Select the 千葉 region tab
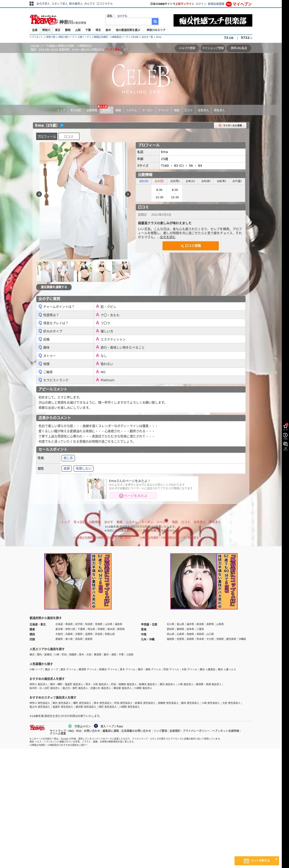 pyautogui.click(x=88, y=30)
